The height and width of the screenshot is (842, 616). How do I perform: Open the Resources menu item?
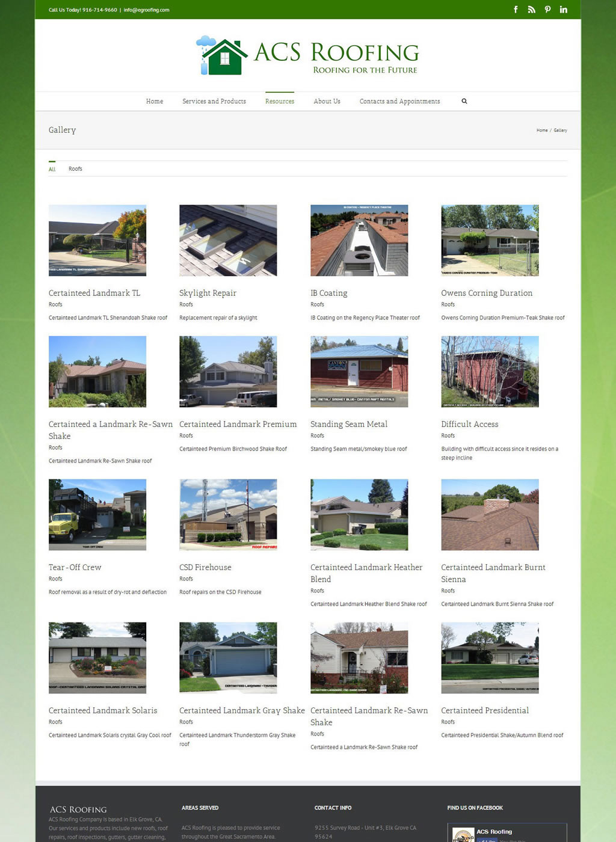click(x=280, y=101)
